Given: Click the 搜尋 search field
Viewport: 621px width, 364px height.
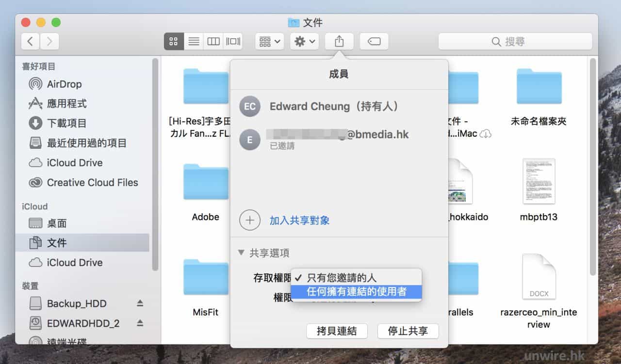Looking at the screenshot, I should [515, 42].
